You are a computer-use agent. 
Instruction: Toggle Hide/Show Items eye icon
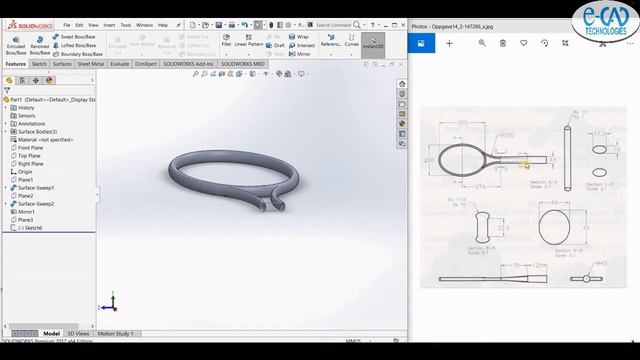tap(266, 74)
